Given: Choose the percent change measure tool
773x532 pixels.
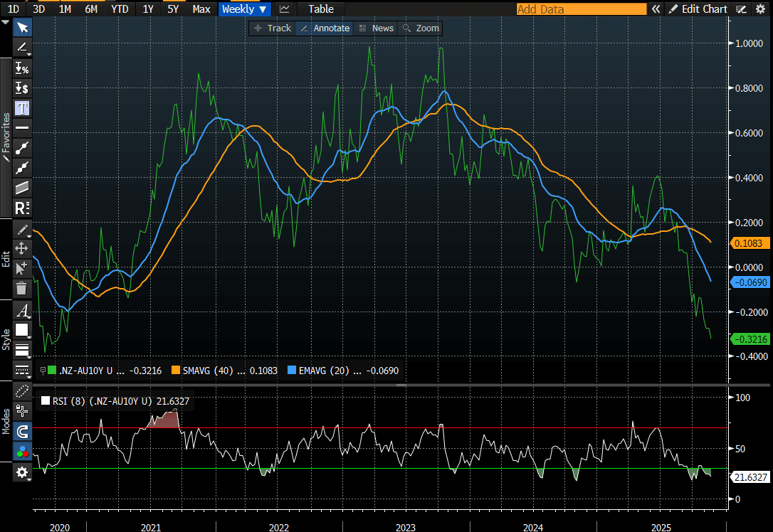Looking at the screenshot, I should 23,68.
